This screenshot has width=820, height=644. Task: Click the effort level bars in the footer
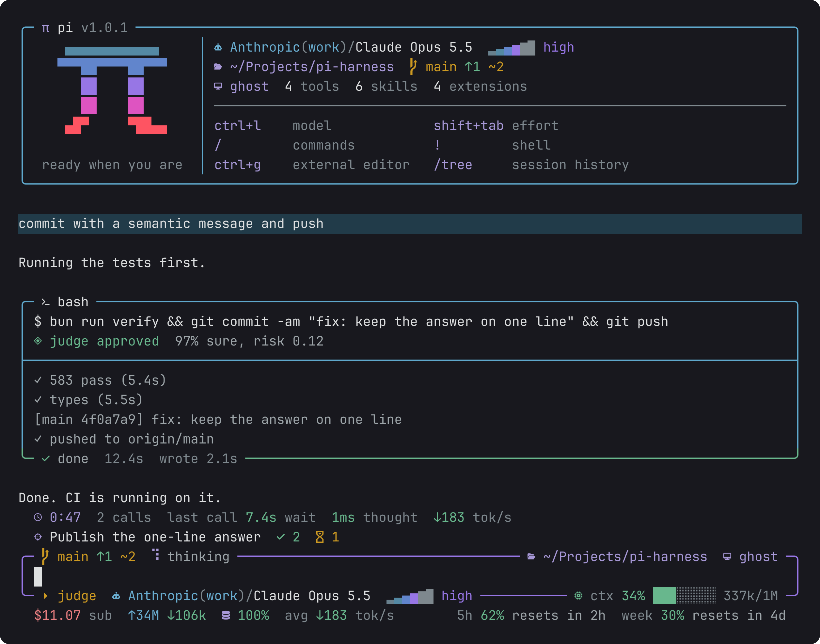pos(410,597)
